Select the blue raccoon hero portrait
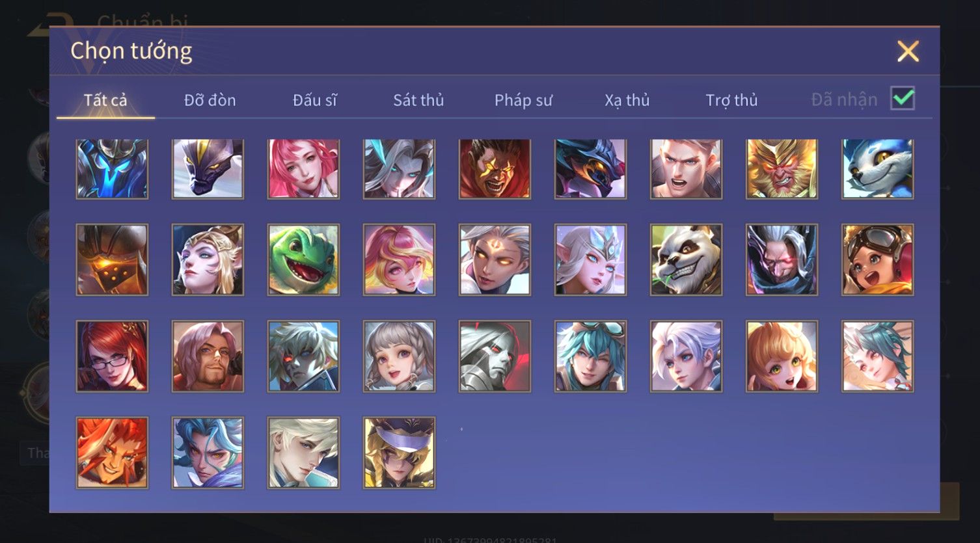Image resolution: width=980 pixels, height=543 pixels. 877,168
